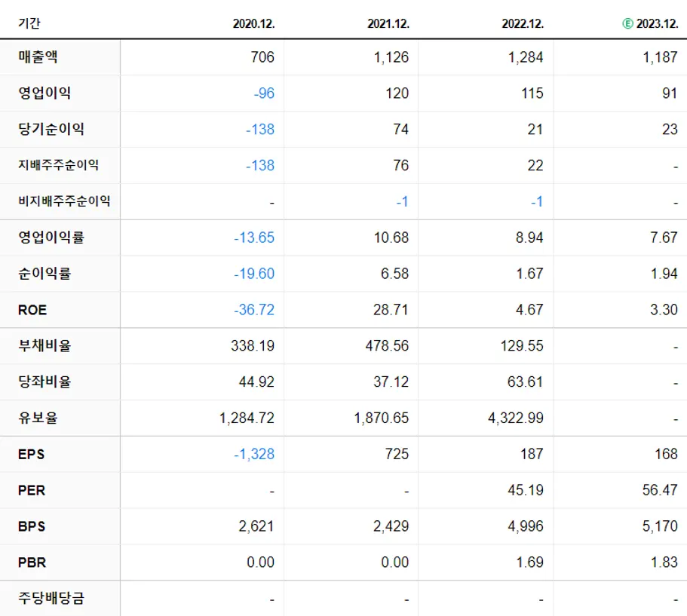This screenshot has width=687, height=616.
Task: Click the green E estimate icon beside 2023.12.
Action: click(627, 23)
